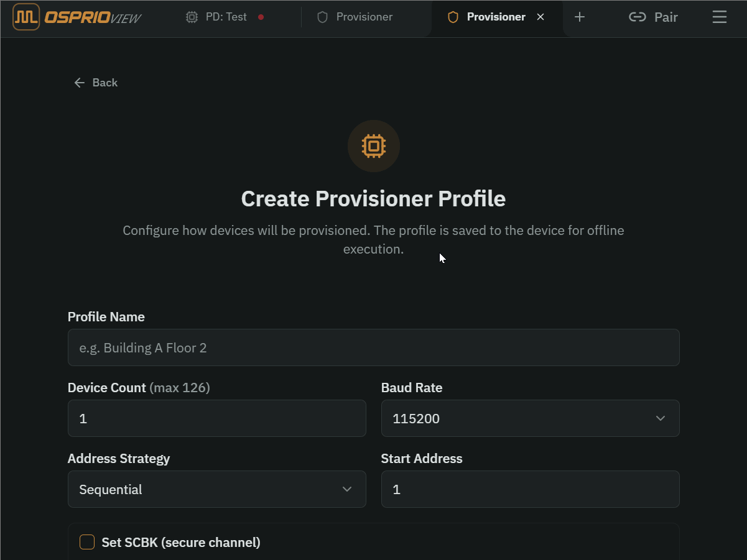The image size is (747, 560).
Task: Click the Pair button
Action: 653,17
